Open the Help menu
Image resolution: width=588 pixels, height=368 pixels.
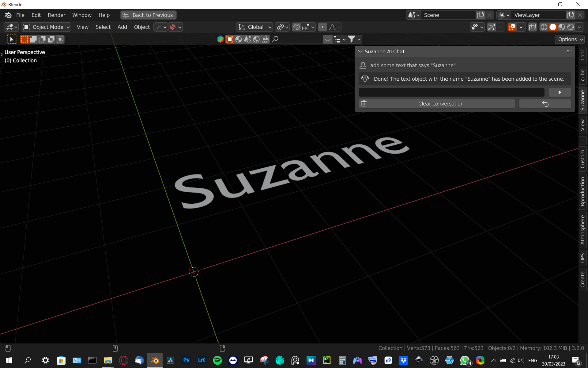104,15
